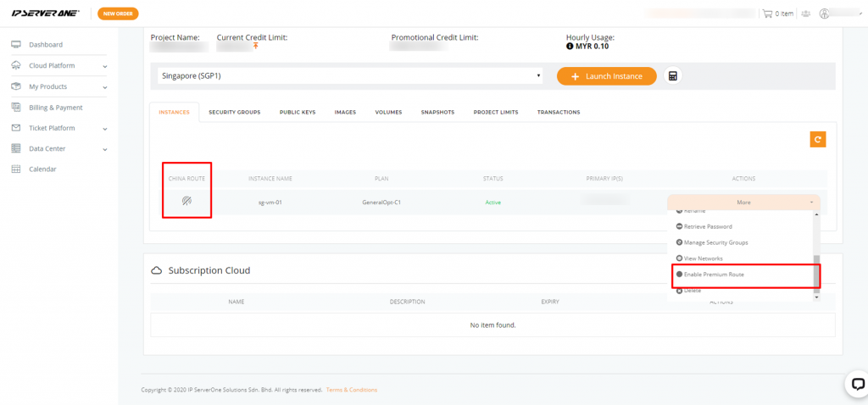Click the Dashboard monitor icon
The height and width of the screenshot is (405, 868).
pyautogui.click(x=16, y=44)
